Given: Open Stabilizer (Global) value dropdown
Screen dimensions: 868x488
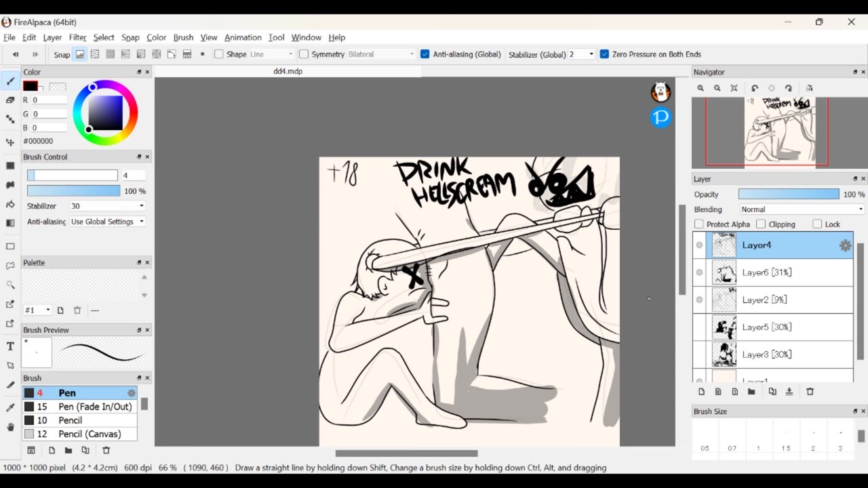Looking at the screenshot, I should pos(581,54).
